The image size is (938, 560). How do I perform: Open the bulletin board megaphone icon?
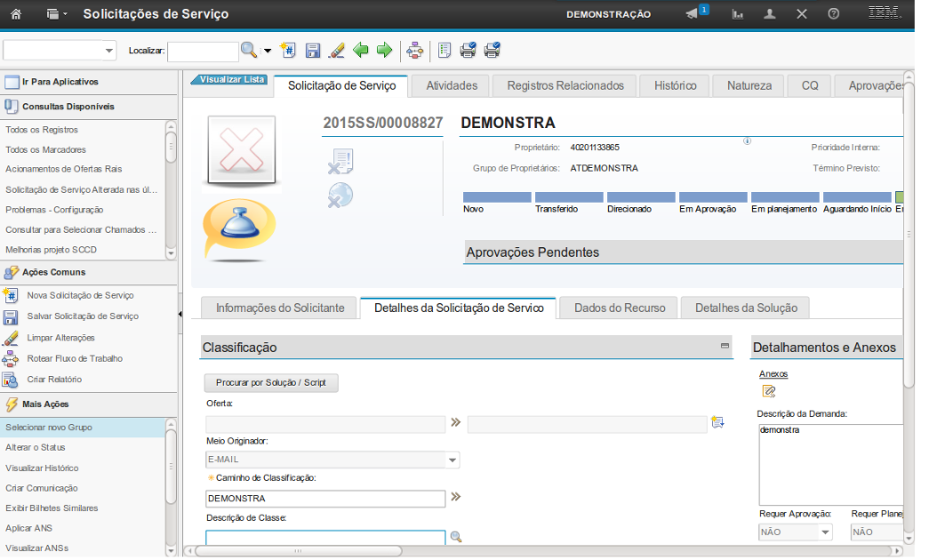pos(693,14)
